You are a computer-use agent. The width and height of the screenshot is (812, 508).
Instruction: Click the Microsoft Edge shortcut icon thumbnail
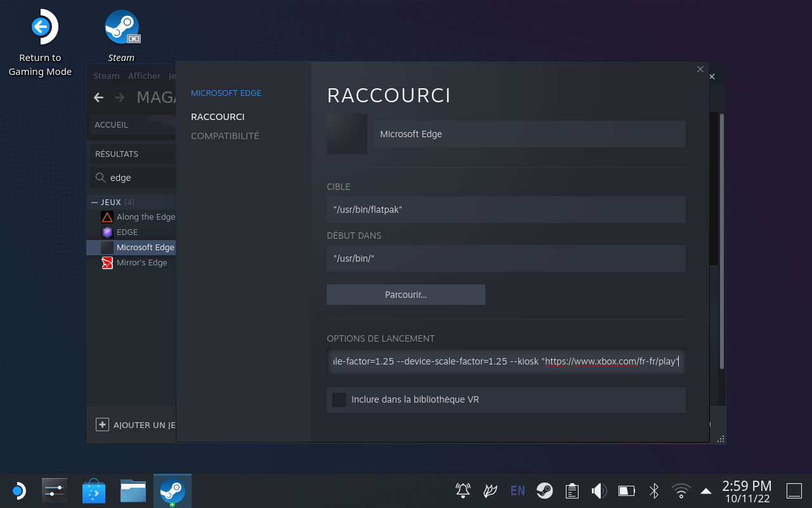click(347, 134)
